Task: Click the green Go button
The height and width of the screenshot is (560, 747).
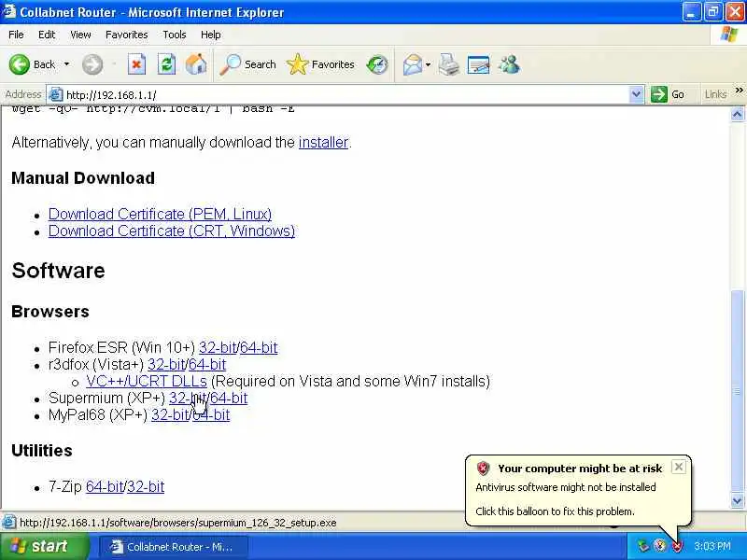Action: 668,94
